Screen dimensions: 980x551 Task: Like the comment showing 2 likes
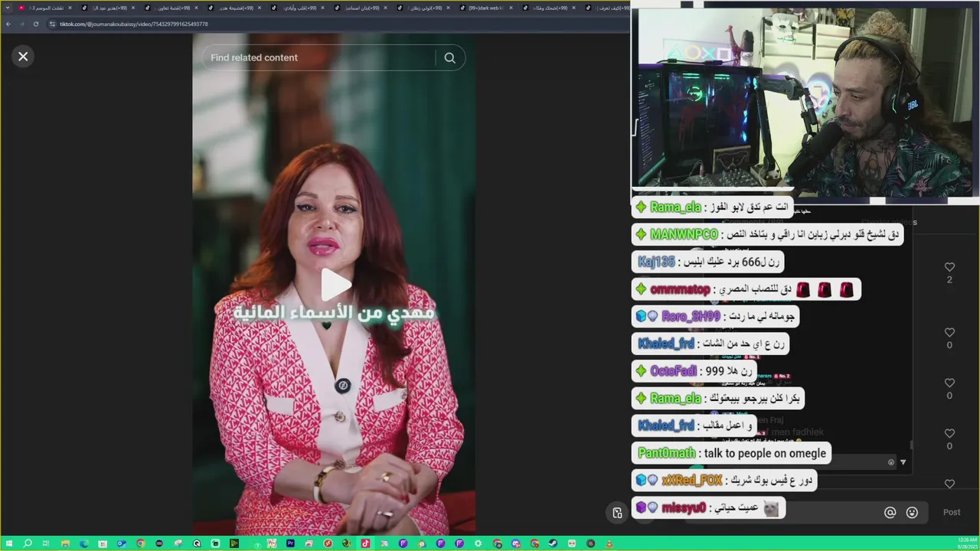click(949, 267)
